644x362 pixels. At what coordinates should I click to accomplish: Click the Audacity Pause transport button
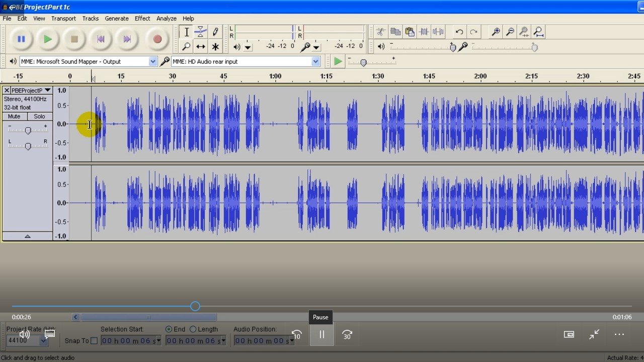click(x=21, y=39)
